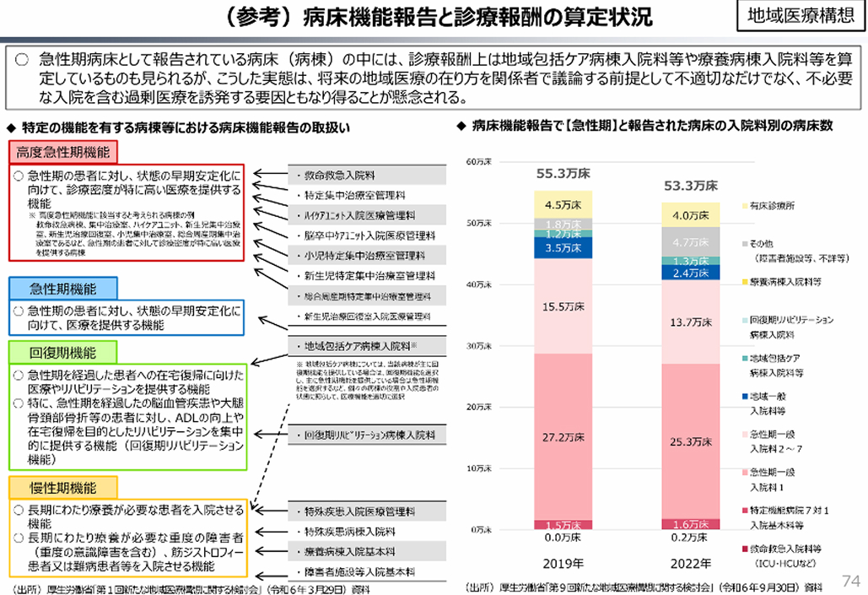Click the 60万床 y-axis tick label
Screen dimensions: 868x595
tap(479, 162)
